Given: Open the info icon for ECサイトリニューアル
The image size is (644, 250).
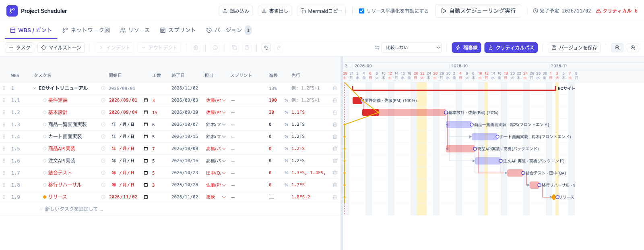Looking at the screenshot, I should click(x=103, y=88).
